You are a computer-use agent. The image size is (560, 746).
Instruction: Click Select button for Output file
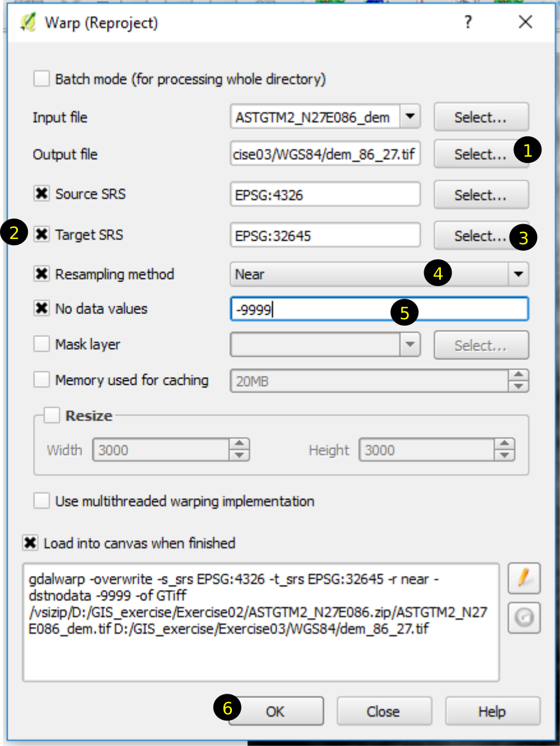click(x=480, y=154)
